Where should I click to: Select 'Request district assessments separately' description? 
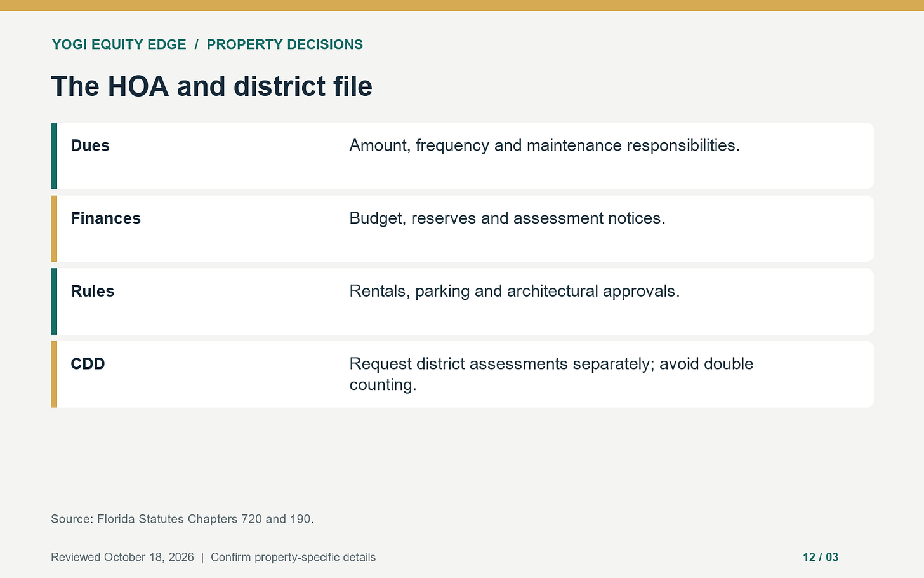[551, 374]
